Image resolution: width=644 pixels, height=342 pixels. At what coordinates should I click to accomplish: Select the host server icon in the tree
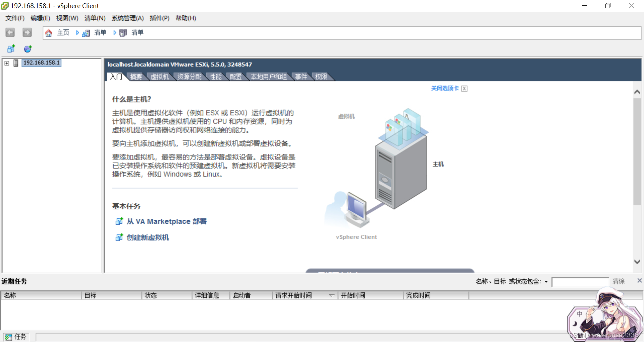[x=16, y=63]
